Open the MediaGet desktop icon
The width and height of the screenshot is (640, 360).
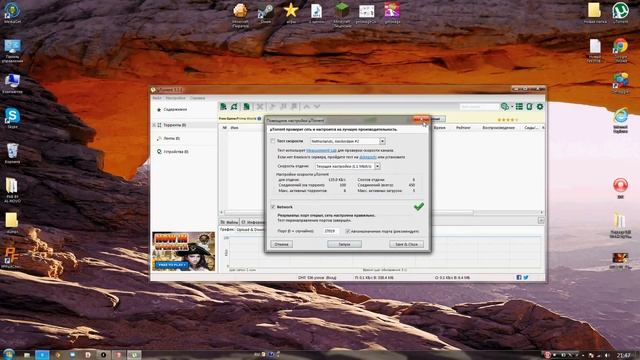12,12
